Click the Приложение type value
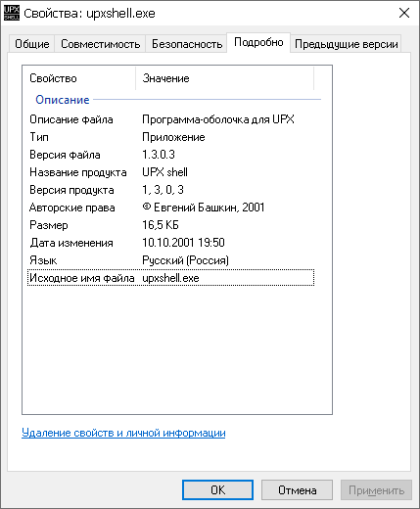 [x=173, y=137]
